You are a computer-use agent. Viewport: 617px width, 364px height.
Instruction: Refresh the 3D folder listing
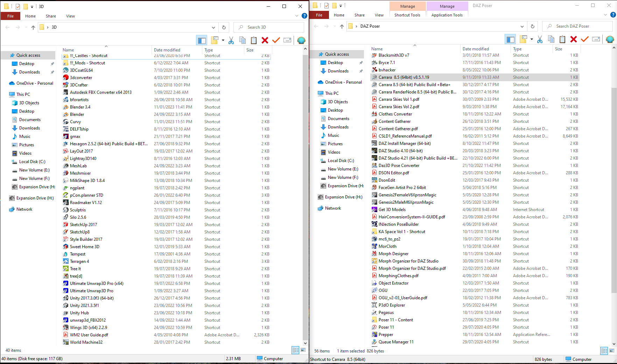(224, 27)
